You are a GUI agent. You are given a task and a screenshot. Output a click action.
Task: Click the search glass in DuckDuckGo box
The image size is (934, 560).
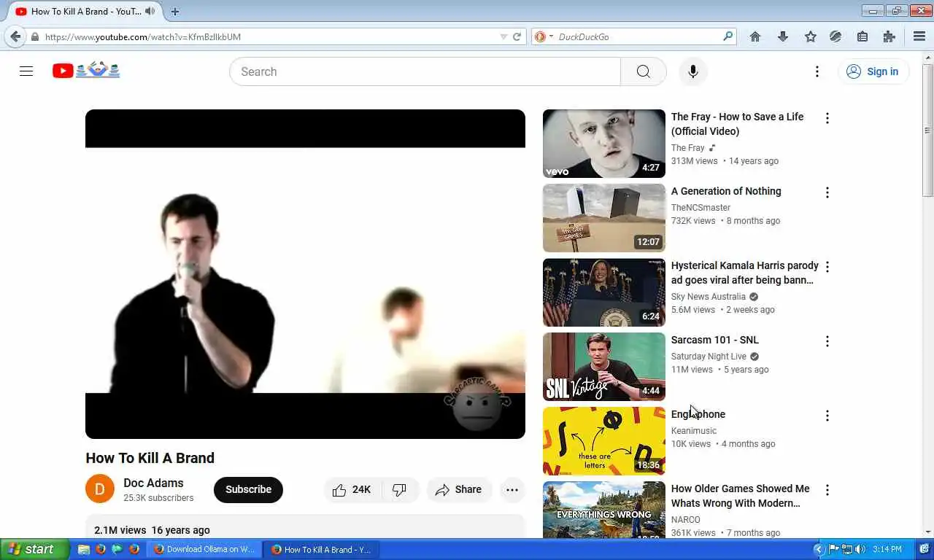(x=727, y=36)
